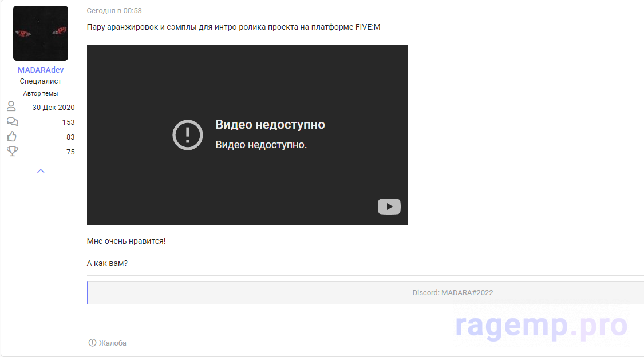644x357 pixels.
Task: Click the ragemp.pro watermark logo
Action: 541,326
